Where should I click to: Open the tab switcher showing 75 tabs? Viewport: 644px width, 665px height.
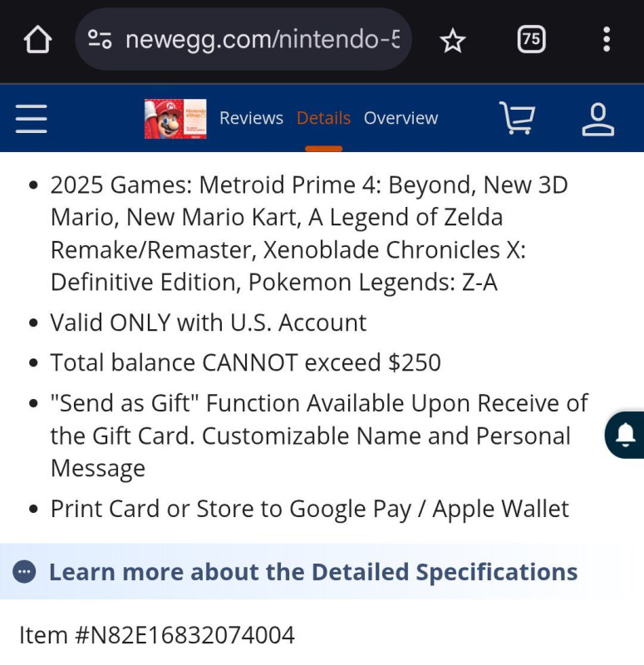coord(531,39)
